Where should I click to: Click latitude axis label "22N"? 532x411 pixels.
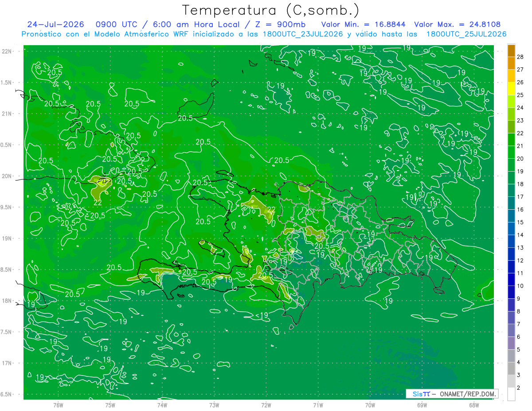(7, 51)
